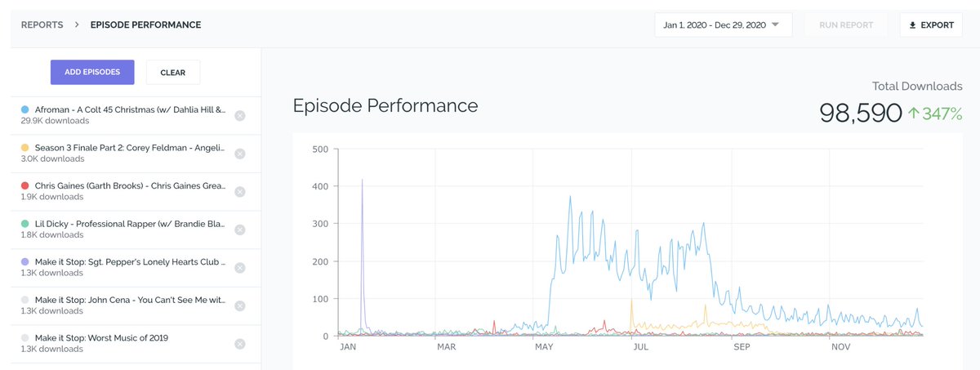
Task: Open the date range dropdown Jan 1 - Dec 29, 2020
Action: (722, 25)
